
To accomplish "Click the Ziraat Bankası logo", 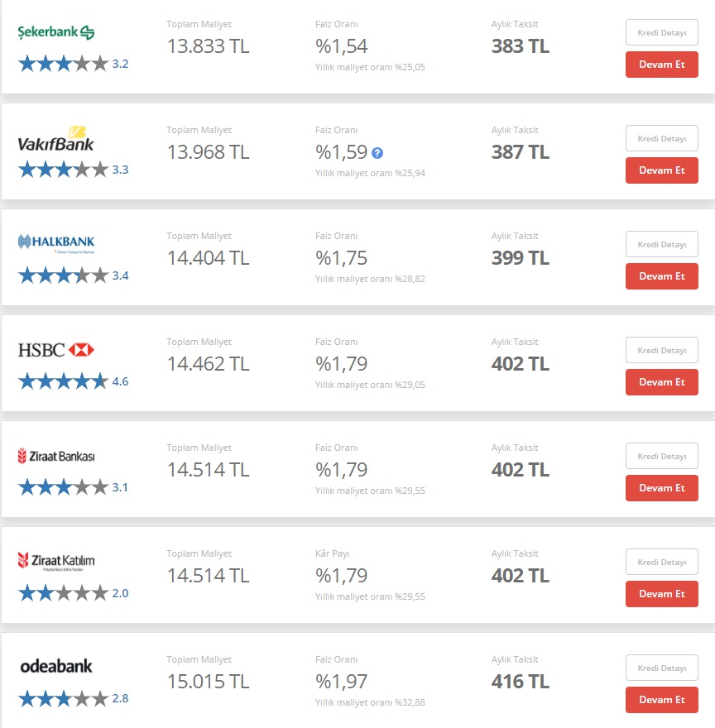I will pyautogui.click(x=56, y=456).
